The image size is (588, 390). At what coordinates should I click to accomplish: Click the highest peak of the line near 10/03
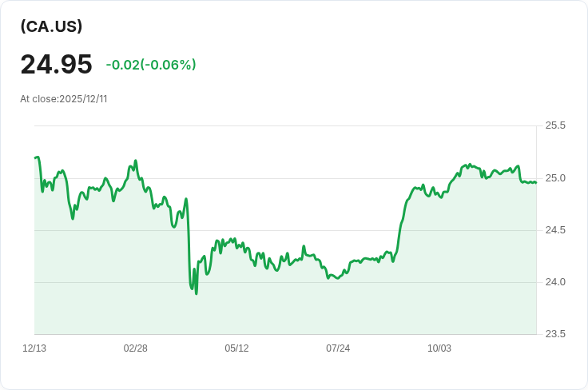[469, 165]
